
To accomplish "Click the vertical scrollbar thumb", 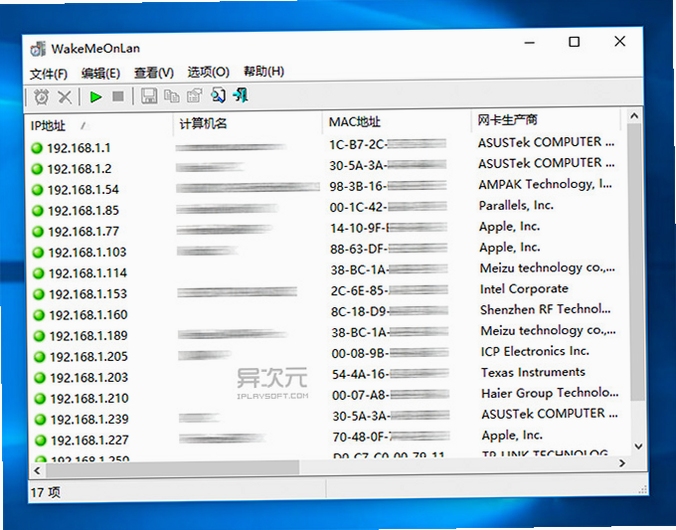I will [635, 262].
